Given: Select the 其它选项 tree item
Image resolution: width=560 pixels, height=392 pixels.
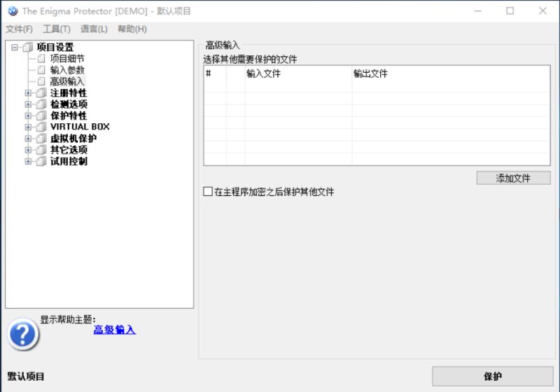Looking at the screenshot, I should (x=69, y=150).
